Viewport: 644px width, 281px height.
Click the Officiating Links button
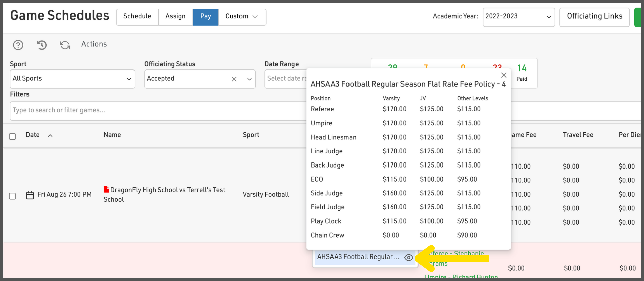click(x=594, y=17)
